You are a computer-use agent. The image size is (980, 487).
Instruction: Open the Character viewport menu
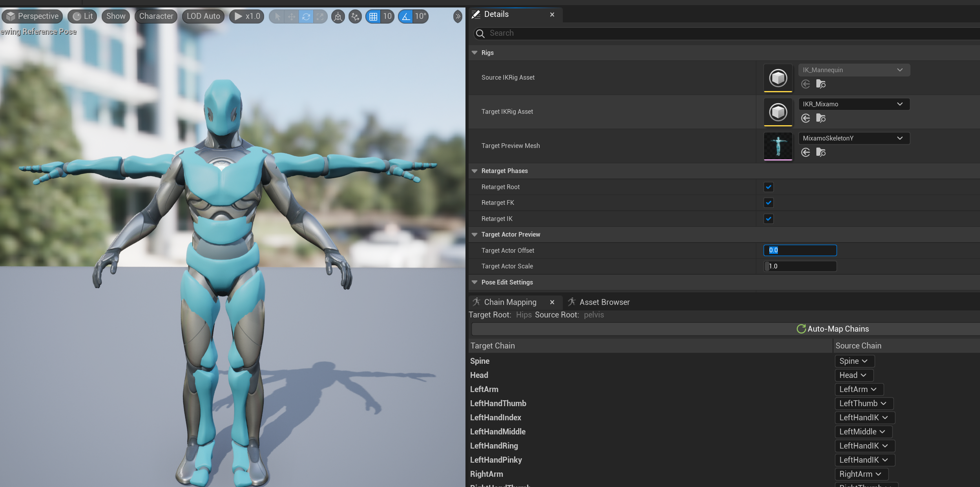pos(156,16)
